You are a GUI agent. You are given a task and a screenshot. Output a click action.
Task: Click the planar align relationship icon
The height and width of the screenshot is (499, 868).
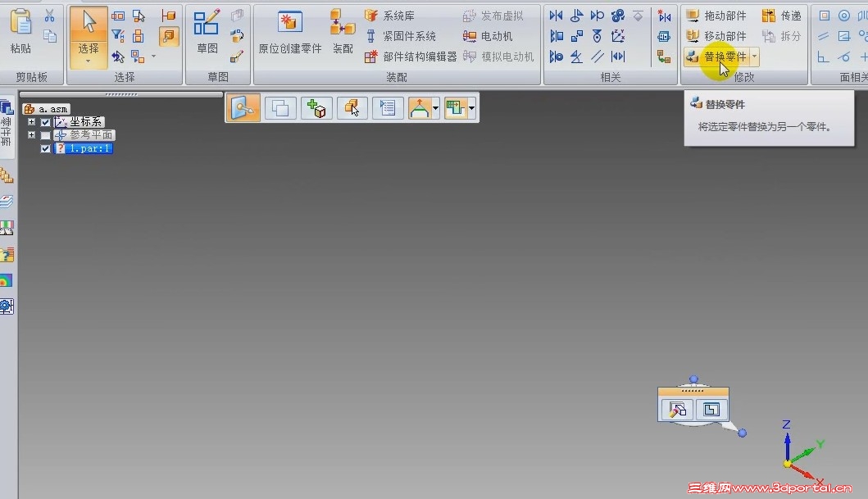556,37
